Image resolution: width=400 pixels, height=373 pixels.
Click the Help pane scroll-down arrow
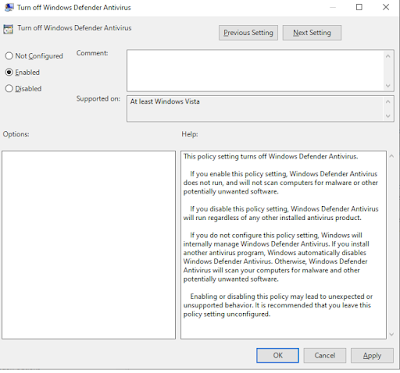pyautogui.click(x=392, y=334)
